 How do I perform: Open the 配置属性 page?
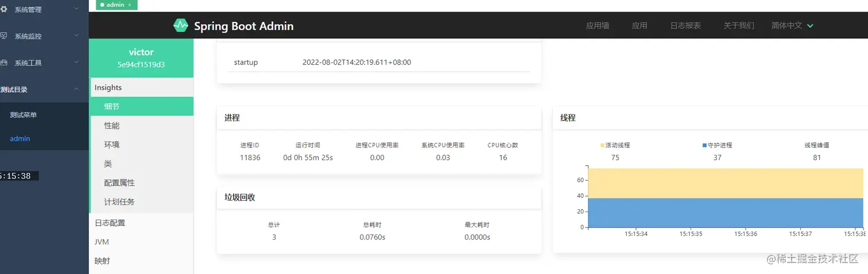point(142,182)
